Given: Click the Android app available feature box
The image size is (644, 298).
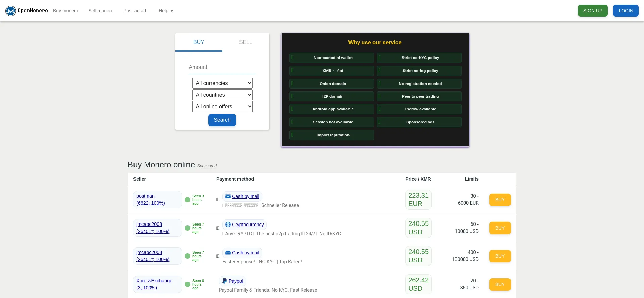Looking at the screenshot, I should 332,109.
